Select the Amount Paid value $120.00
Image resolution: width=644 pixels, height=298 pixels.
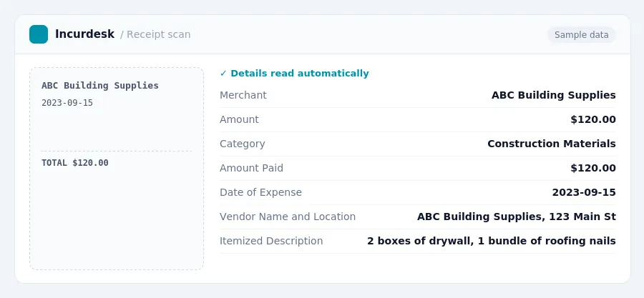(593, 168)
